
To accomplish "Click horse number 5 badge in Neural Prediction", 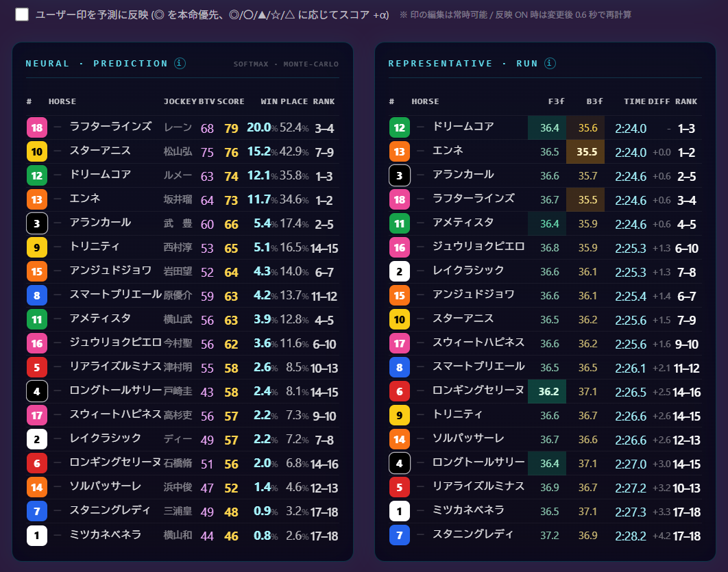I will (37, 367).
